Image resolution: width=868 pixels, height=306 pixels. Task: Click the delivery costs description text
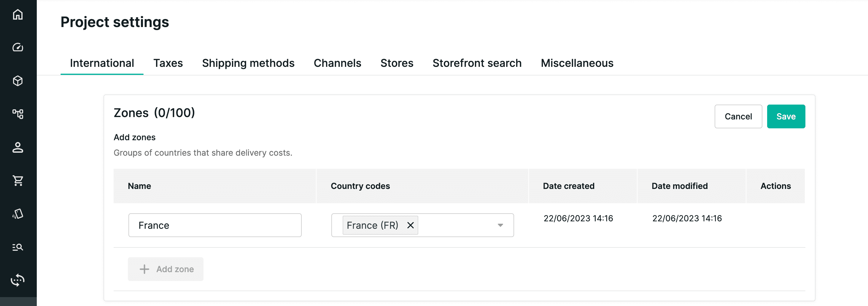pos(203,153)
